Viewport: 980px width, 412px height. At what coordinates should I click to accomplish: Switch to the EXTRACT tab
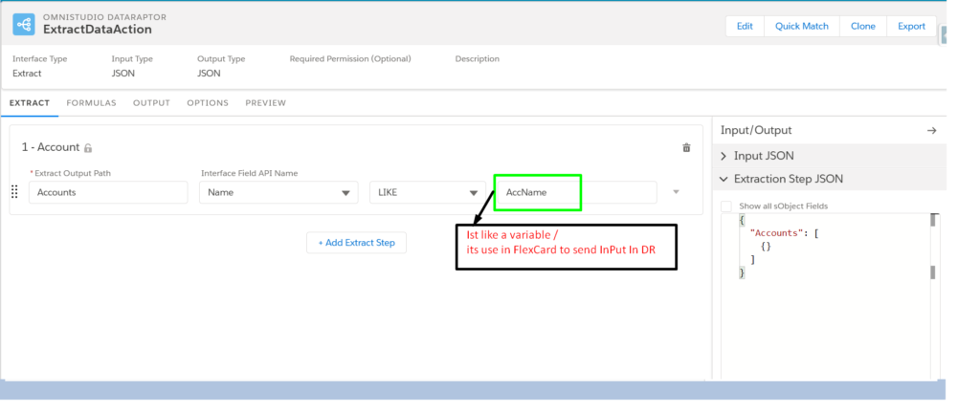pyautogui.click(x=30, y=103)
